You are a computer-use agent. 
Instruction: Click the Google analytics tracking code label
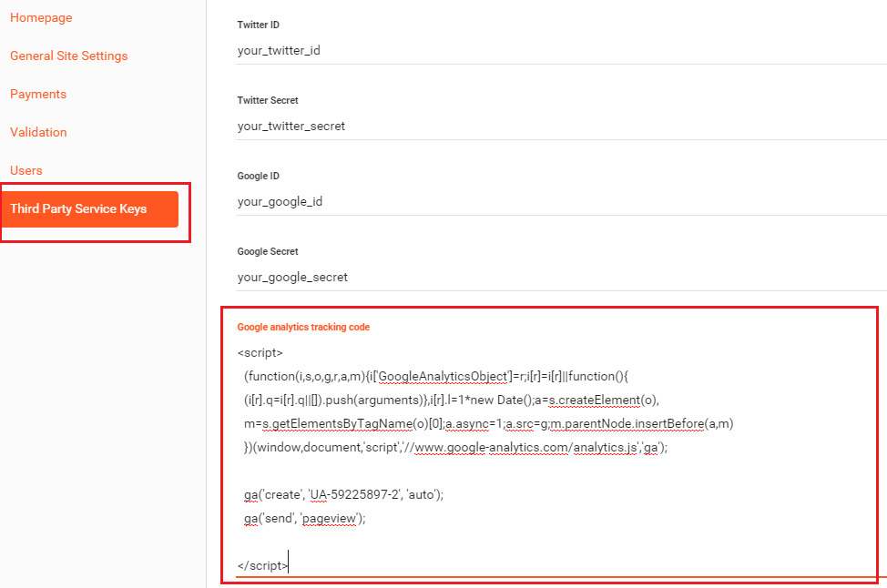303,327
